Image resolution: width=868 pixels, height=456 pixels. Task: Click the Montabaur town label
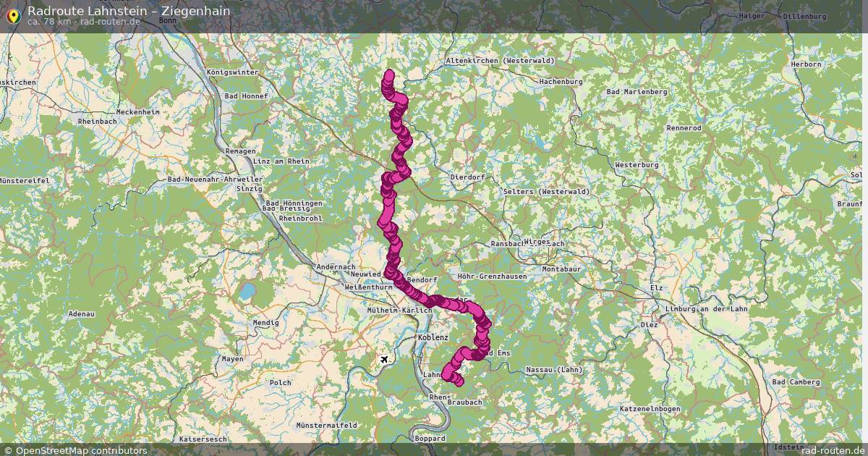562,269
